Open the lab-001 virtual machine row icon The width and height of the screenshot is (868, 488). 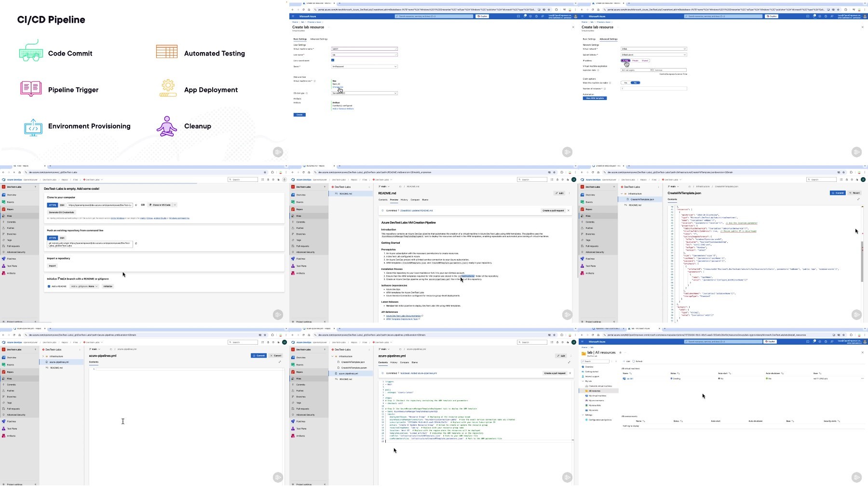click(x=624, y=378)
